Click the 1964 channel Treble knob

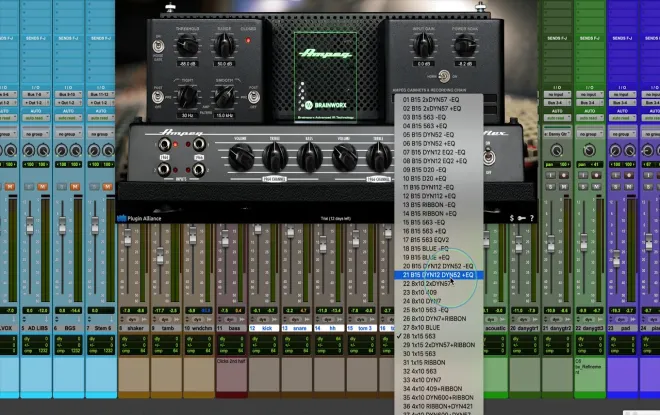click(x=274, y=157)
